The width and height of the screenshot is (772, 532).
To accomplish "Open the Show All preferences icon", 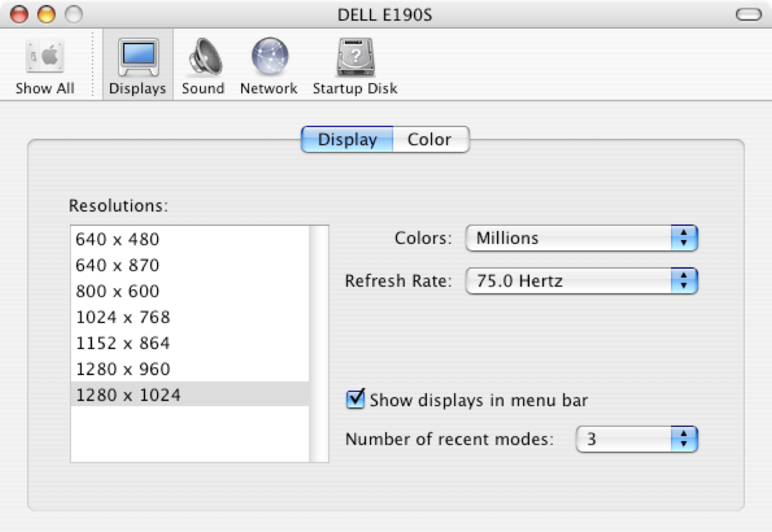I will [45, 66].
